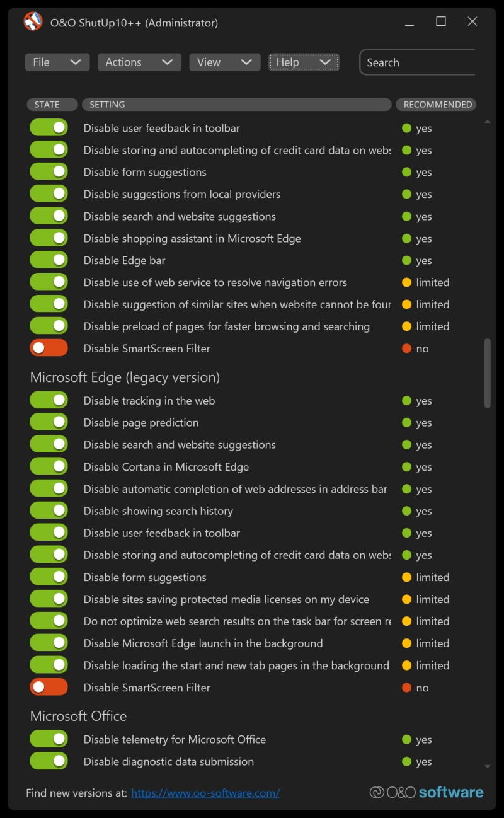Open the oo-software.com website link
504x818 pixels.
pos(205,793)
